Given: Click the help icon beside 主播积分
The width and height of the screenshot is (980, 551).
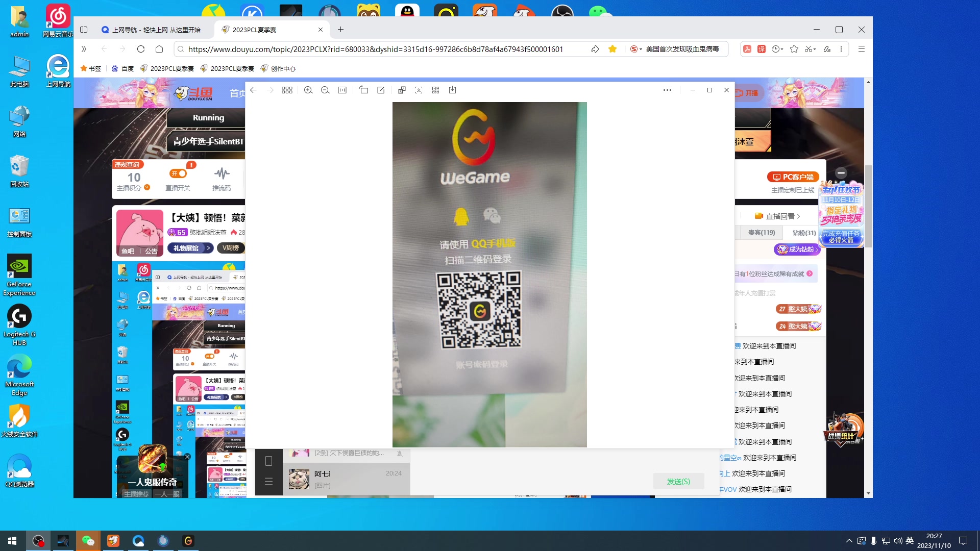Looking at the screenshot, I should click(x=147, y=188).
